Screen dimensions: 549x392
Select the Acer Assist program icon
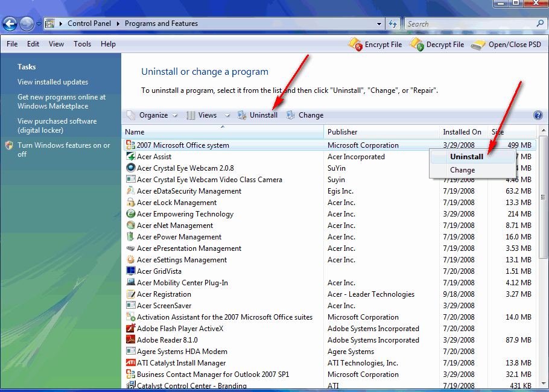coord(130,156)
